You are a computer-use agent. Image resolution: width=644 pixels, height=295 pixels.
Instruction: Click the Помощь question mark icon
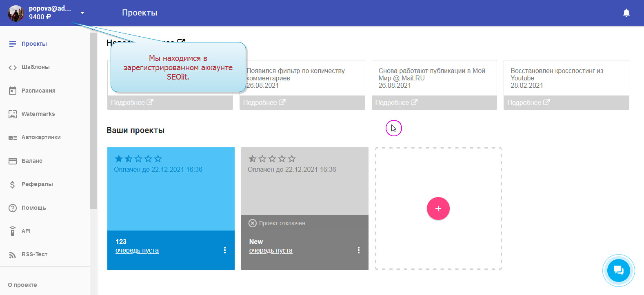[13, 208]
